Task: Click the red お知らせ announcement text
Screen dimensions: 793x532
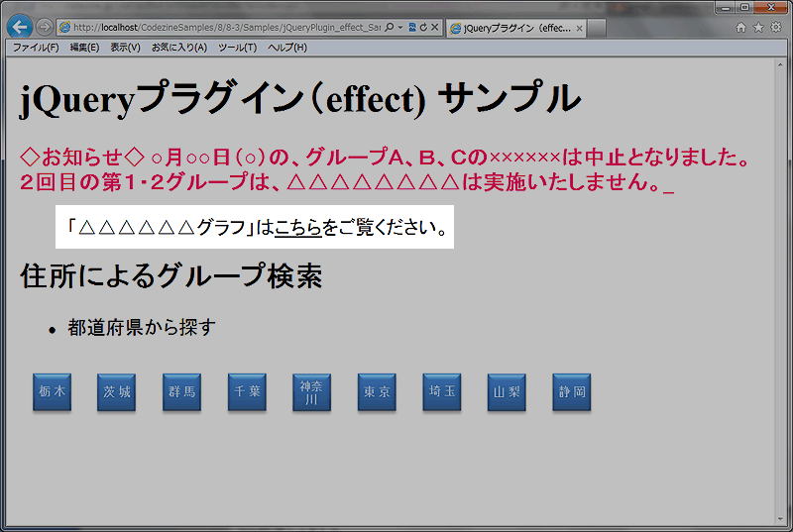Action: (x=385, y=169)
